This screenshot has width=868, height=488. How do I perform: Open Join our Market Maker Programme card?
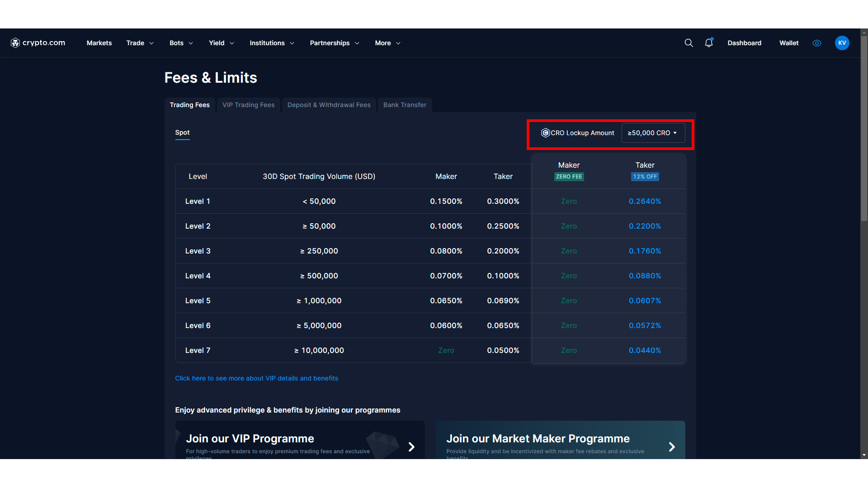pos(561,440)
